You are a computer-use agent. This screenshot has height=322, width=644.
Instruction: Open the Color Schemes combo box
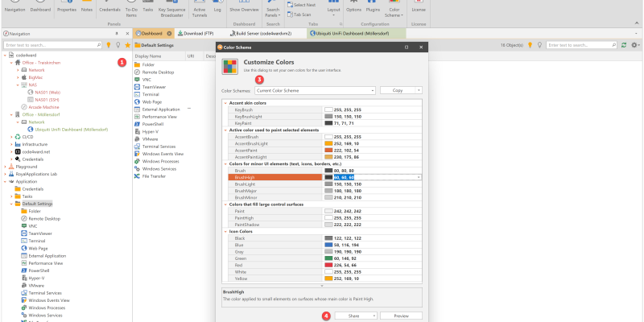298,91
